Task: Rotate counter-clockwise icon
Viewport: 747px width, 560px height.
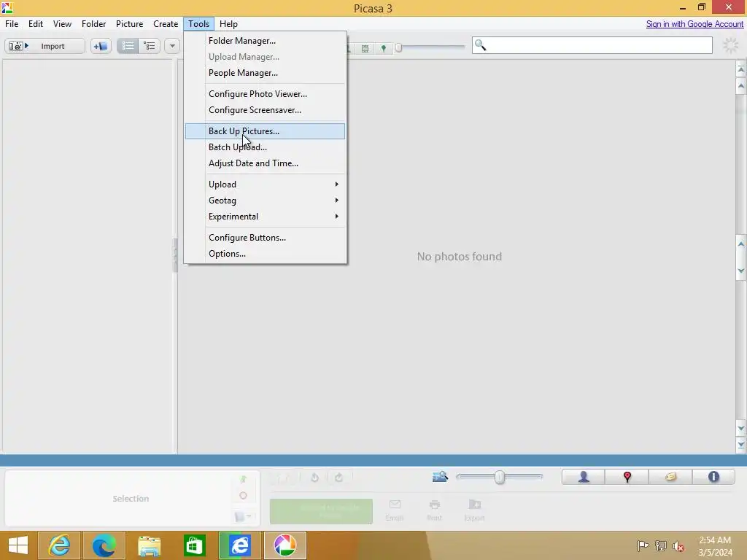Action: tap(314, 477)
